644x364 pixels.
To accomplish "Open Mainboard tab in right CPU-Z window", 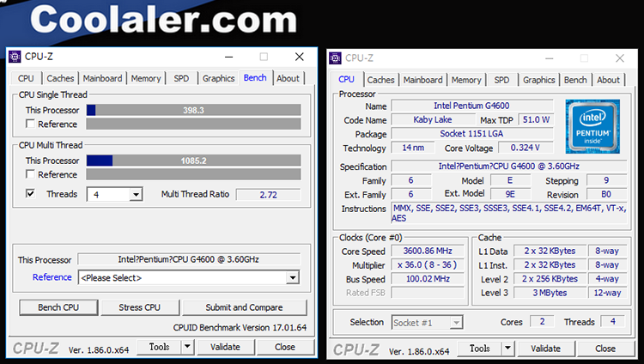I will (422, 80).
